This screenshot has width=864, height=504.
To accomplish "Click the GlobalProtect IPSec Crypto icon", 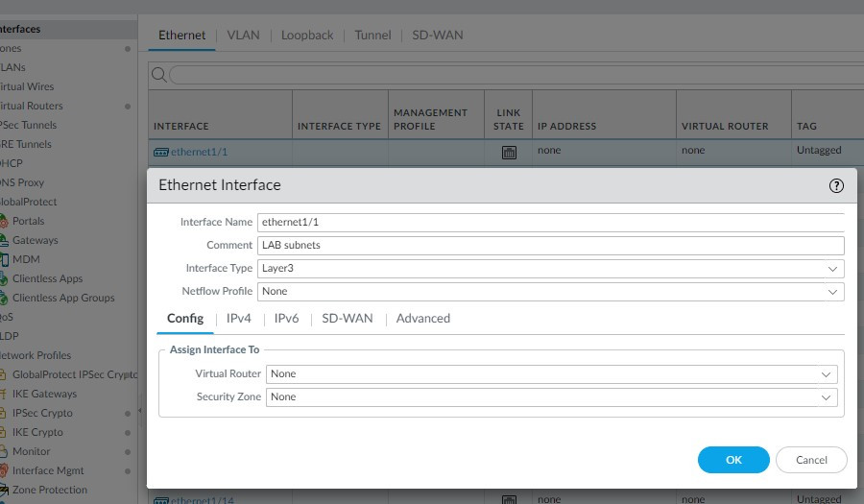I will [3, 374].
